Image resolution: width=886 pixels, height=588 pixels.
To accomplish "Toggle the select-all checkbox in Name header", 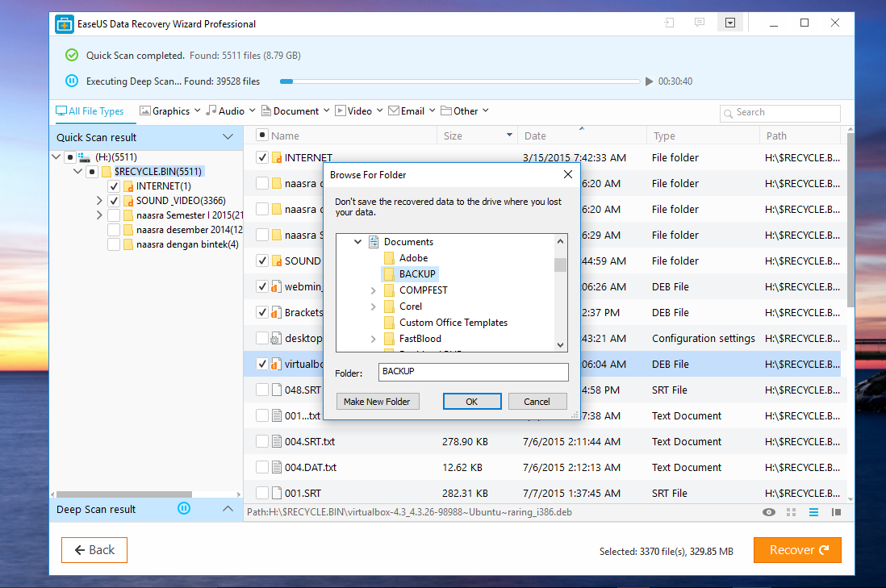I will [x=261, y=135].
